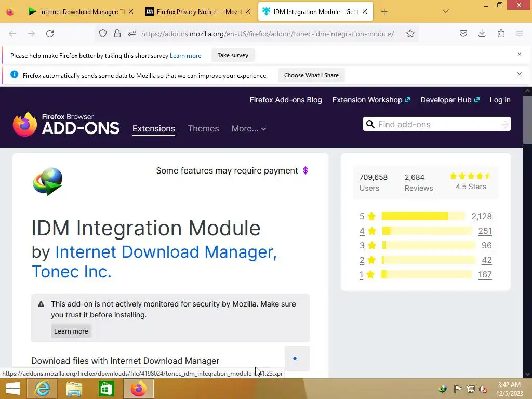Dismiss the data sharing notification bar
Image resolution: width=532 pixels, height=399 pixels.
pos(520,74)
